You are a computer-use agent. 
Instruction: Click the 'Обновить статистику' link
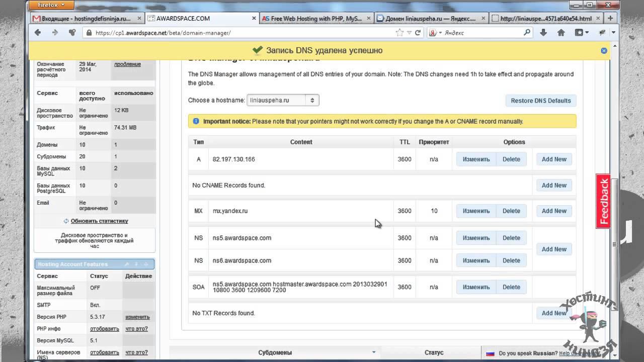(x=100, y=221)
